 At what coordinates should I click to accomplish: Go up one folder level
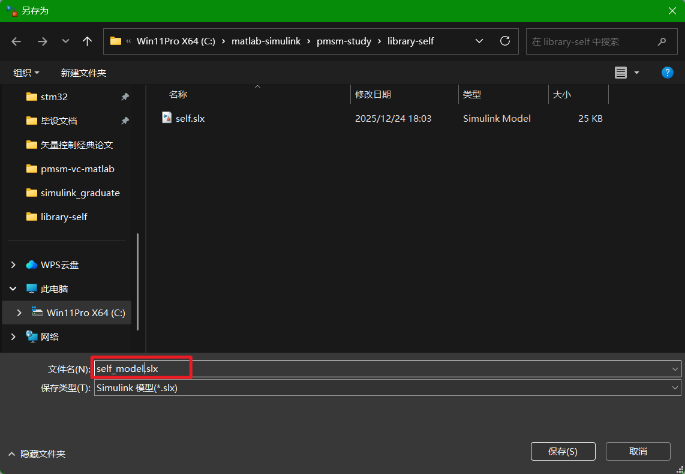(87, 42)
